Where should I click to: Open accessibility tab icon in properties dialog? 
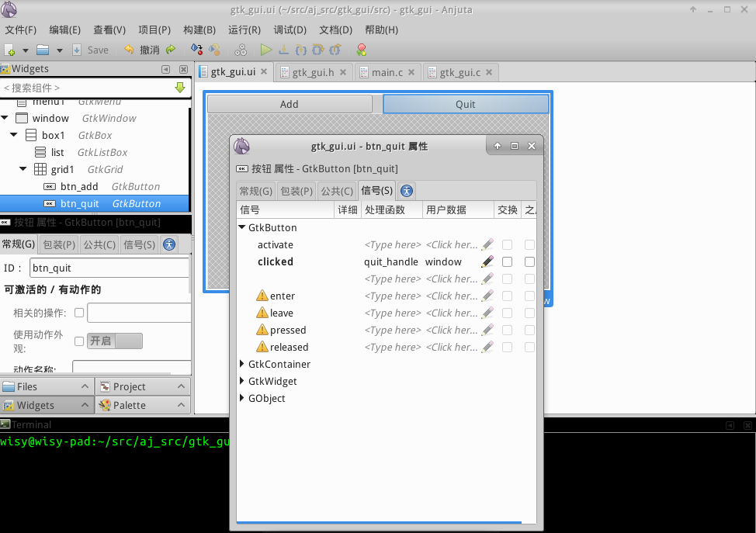coord(407,191)
